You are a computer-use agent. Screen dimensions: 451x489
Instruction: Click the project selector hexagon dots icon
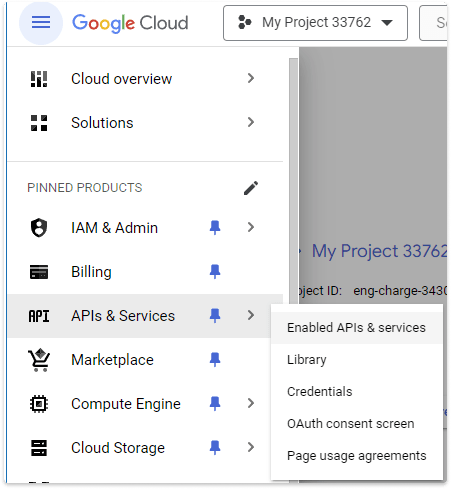pyautogui.click(x=245, y=23)
